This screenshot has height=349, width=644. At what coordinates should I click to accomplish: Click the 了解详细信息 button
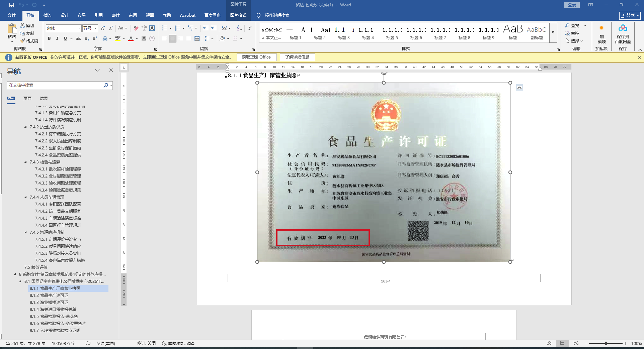[x=297, y=57]
